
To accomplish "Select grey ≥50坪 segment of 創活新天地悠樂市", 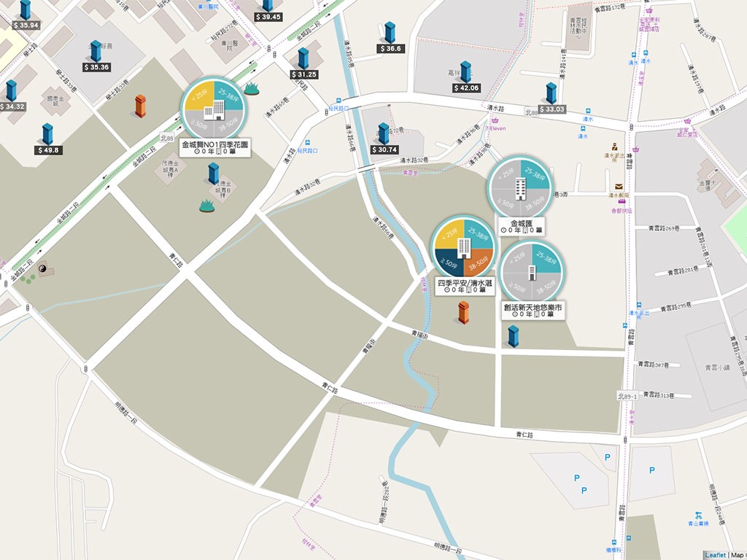I will pos(517,287).
